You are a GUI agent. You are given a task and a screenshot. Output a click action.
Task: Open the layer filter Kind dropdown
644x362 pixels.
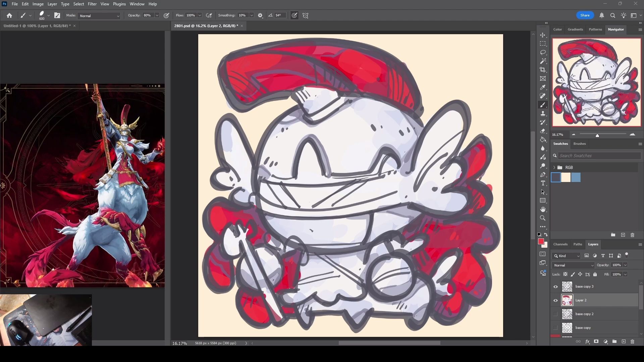pos(566,256)
